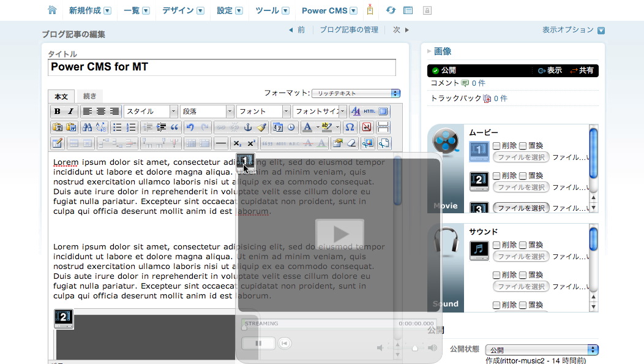
Task: Align text right in the editor
Action: tap(114, 112)
